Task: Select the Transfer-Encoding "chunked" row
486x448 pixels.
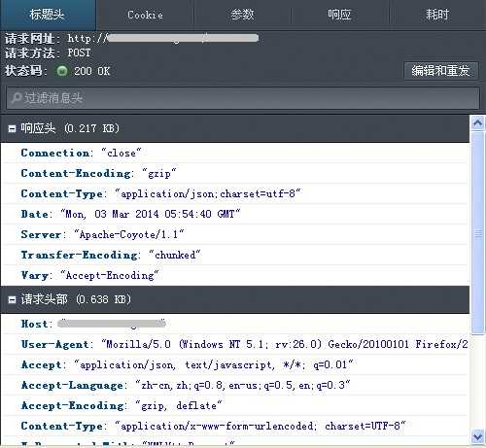Action: [x=235, y=255]
